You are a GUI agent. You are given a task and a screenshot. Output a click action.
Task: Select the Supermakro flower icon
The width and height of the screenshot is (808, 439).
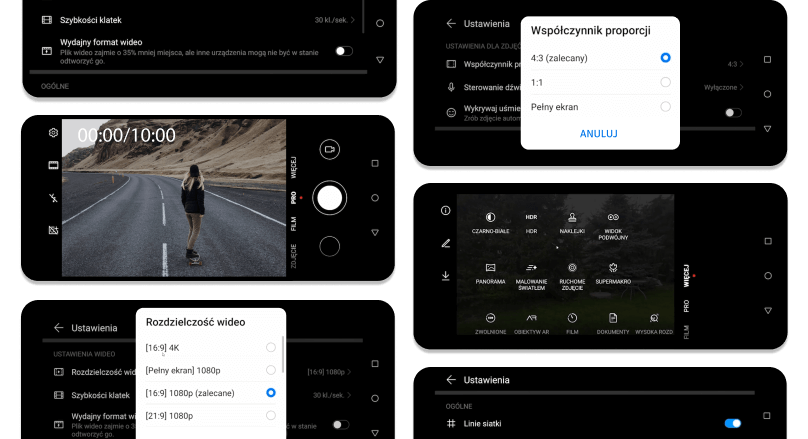tap(613, 268)
